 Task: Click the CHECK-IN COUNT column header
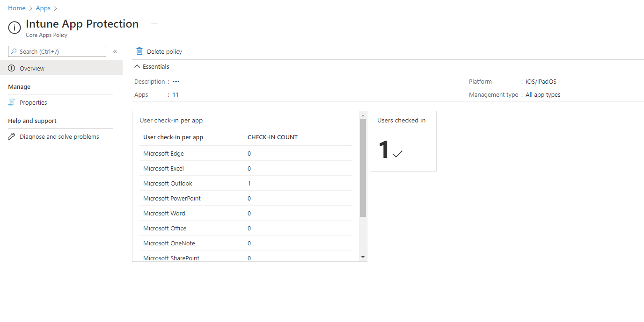coord(272,137)
